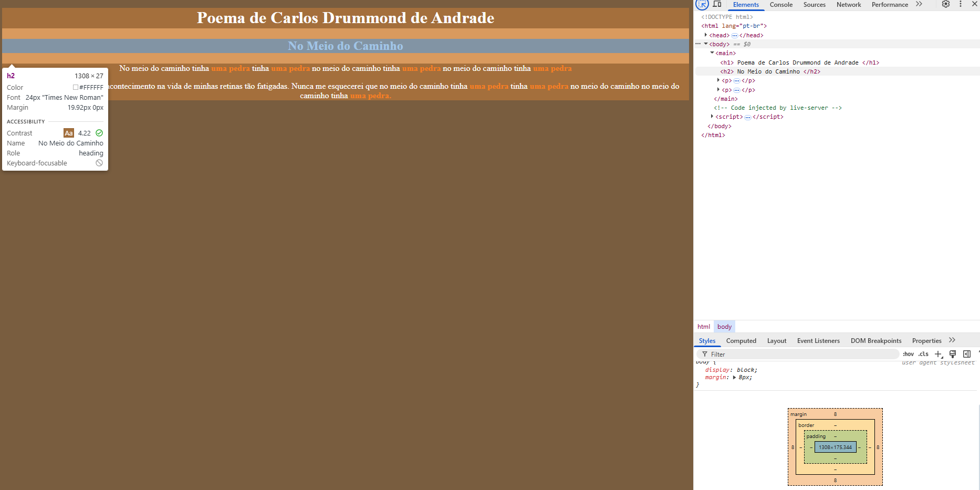This screenshot has width=980, height=490.
Task: Expand the second p element arrow
Action: pos(718,89)
